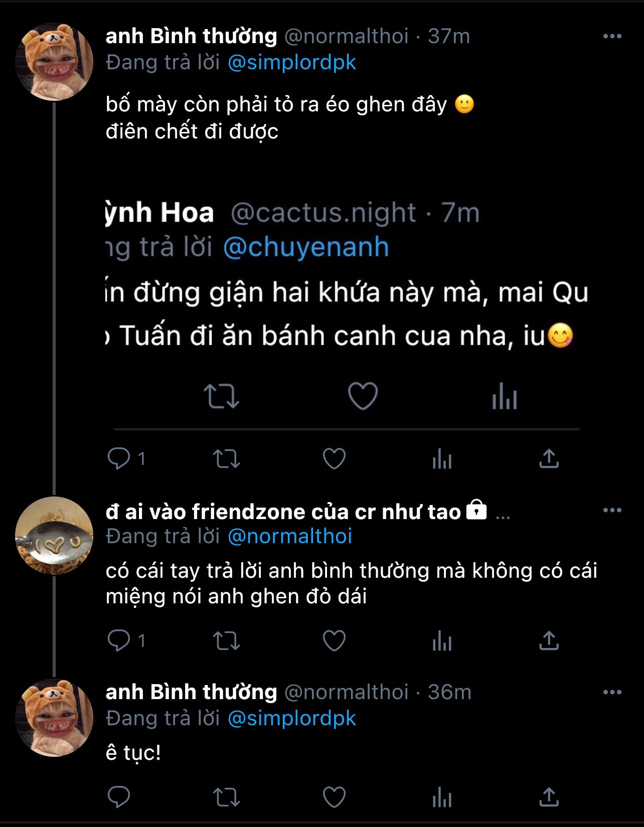Like the friendzone account's tweet
Screen dimensions: 644x827
tap(334, 640)
